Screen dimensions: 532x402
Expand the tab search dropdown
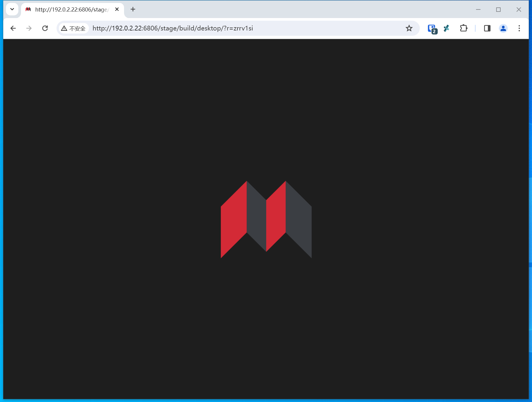pyautogui.click(x=12, y=9)
